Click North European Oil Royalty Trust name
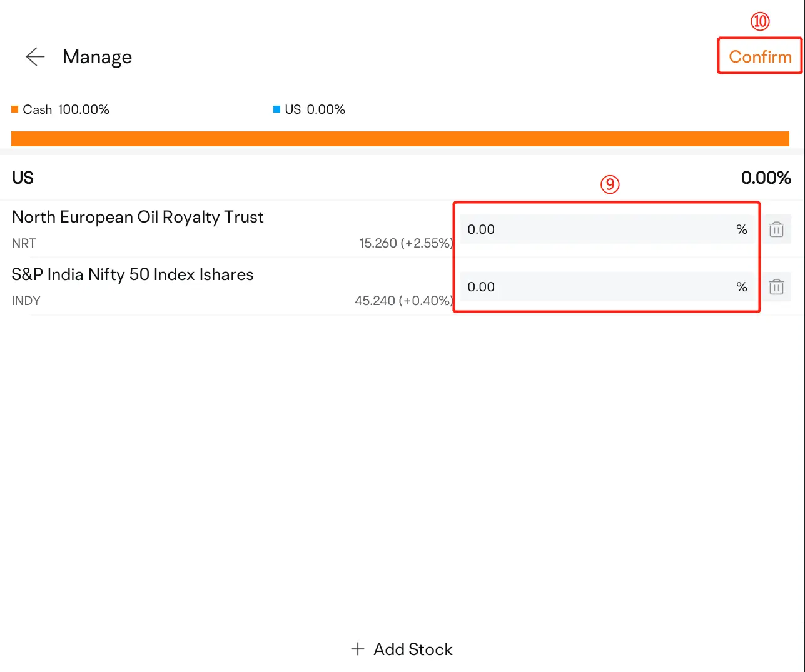The width and height of the screenshot is (805, 672). 138,217
